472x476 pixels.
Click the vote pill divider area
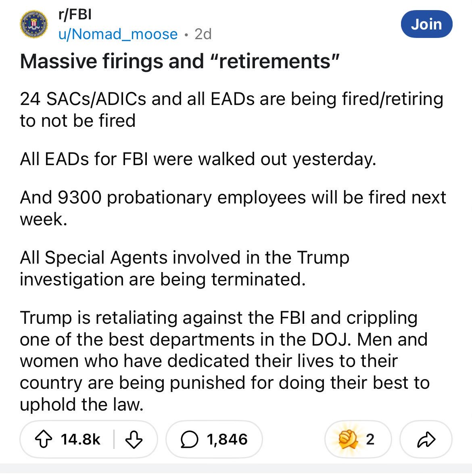[x=114, y=439]
